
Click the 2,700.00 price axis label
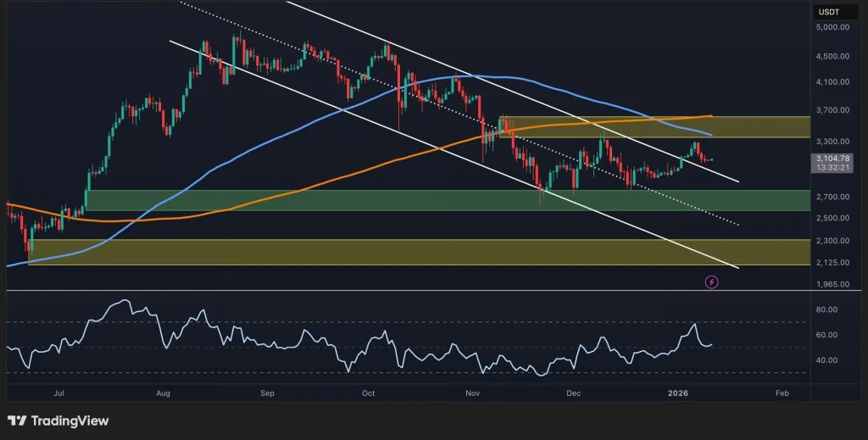(x=832, y=197)
